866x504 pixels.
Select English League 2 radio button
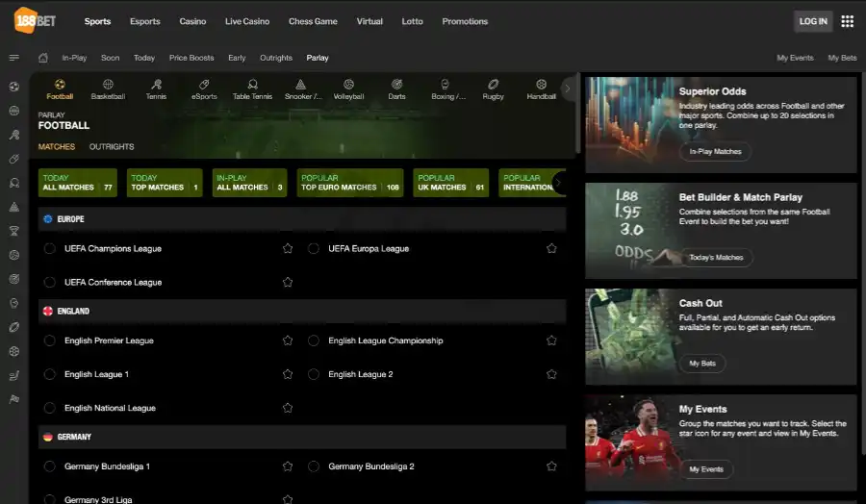pos(314,374)
